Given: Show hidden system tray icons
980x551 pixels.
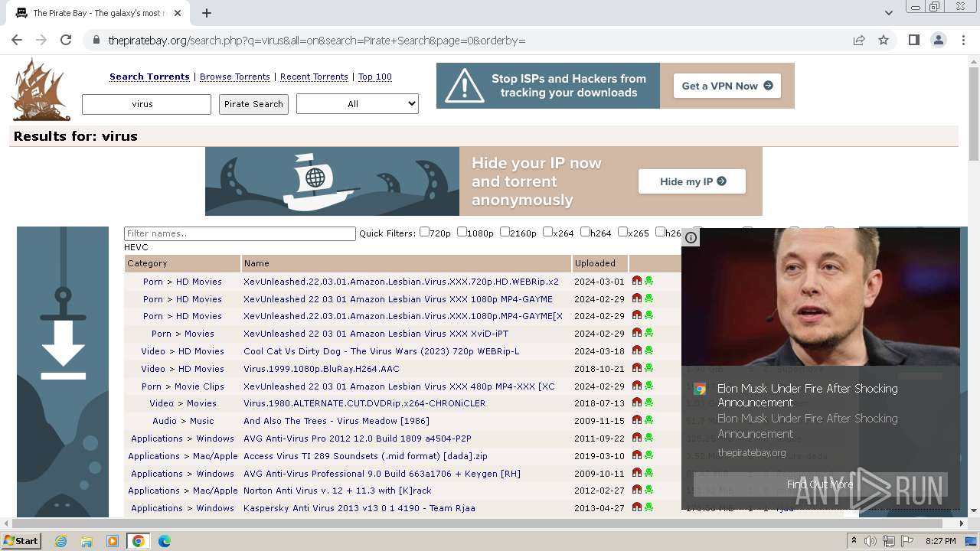Looking at the screenshot, I should 854,541.
